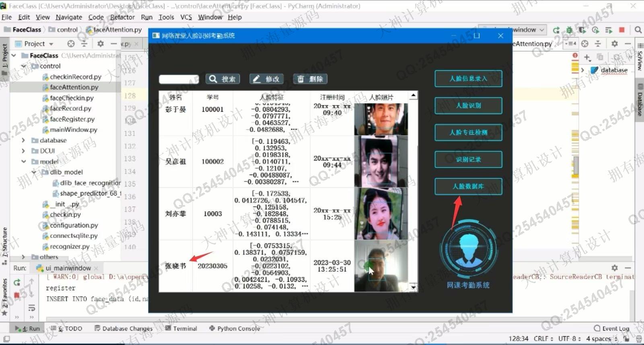Viewport: 644px width, 345px height.
Task: Click the red Stop icon in Run panel
Action: point(17,296)
